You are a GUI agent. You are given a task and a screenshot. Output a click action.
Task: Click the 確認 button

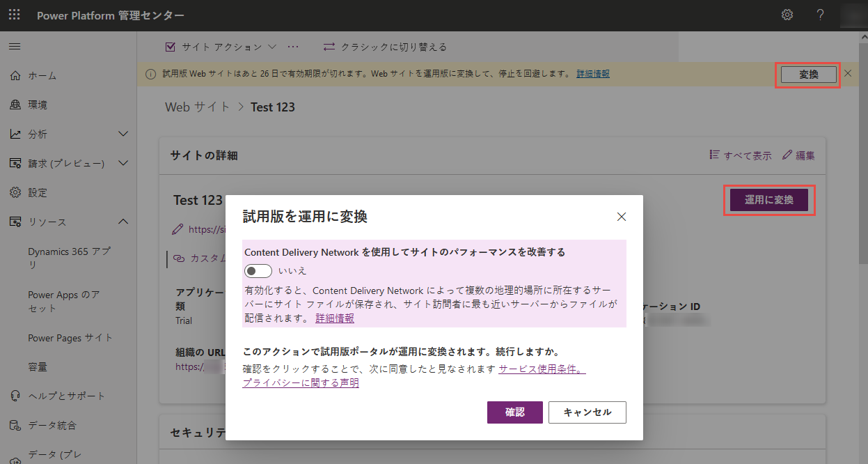515,412
